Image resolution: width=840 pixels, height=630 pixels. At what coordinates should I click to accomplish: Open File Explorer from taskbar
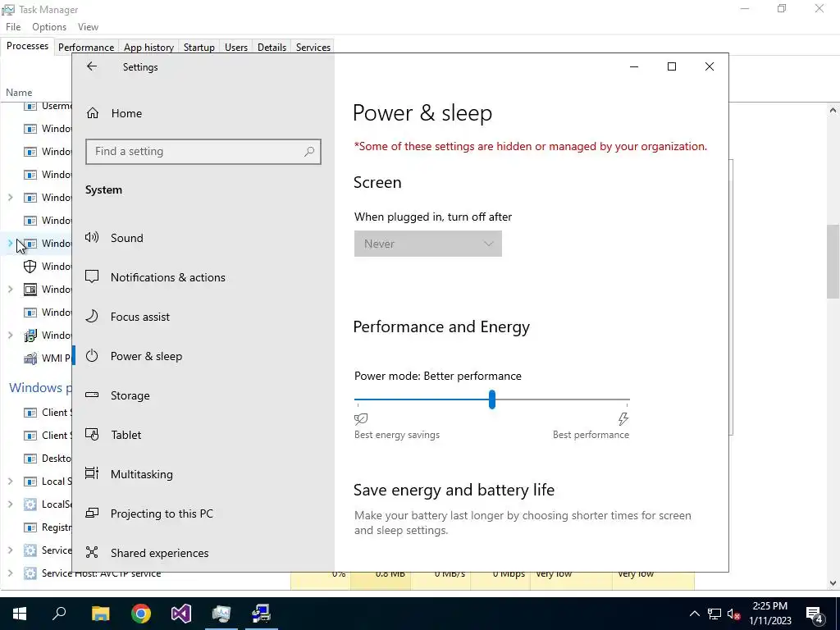pyautogui.click(x=100, y=614)
